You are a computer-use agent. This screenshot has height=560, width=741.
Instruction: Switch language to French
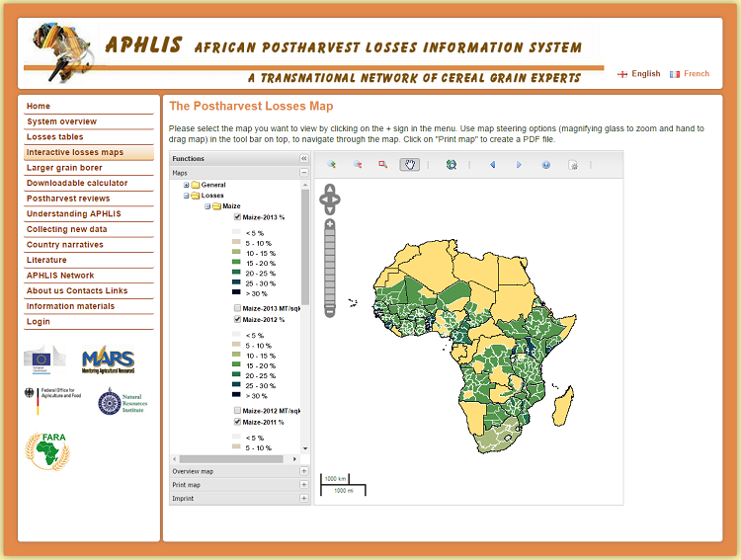(697, 74)
